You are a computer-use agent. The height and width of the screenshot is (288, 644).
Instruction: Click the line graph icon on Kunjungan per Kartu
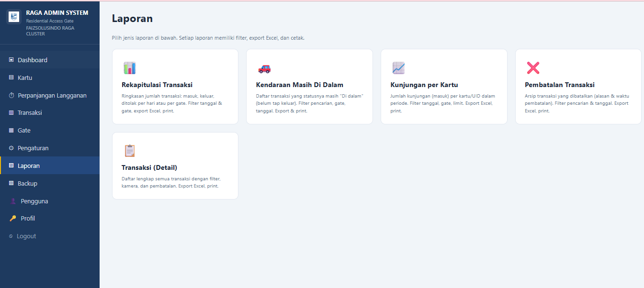[398, 68]
